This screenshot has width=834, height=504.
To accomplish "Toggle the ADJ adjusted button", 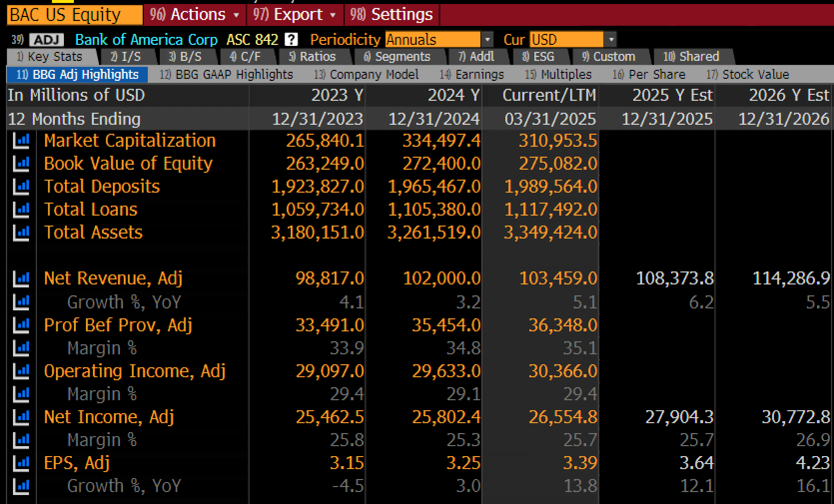I will (x=46, y=39).
